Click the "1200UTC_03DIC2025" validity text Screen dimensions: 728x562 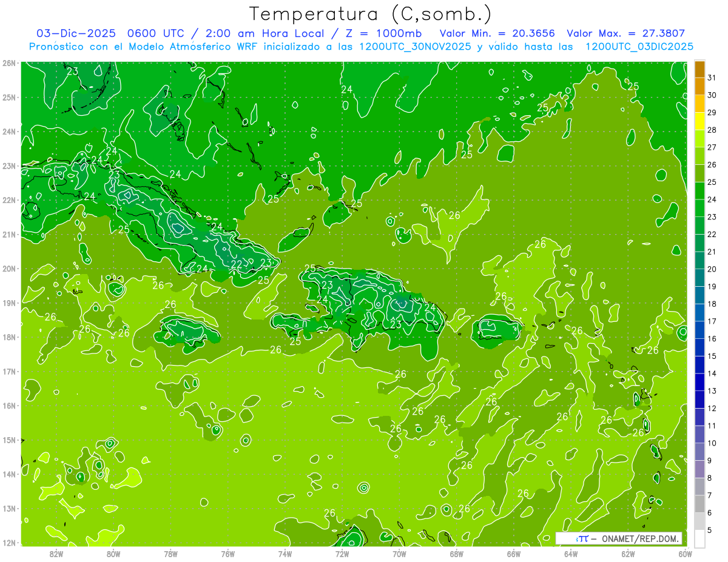pos(639,47)
